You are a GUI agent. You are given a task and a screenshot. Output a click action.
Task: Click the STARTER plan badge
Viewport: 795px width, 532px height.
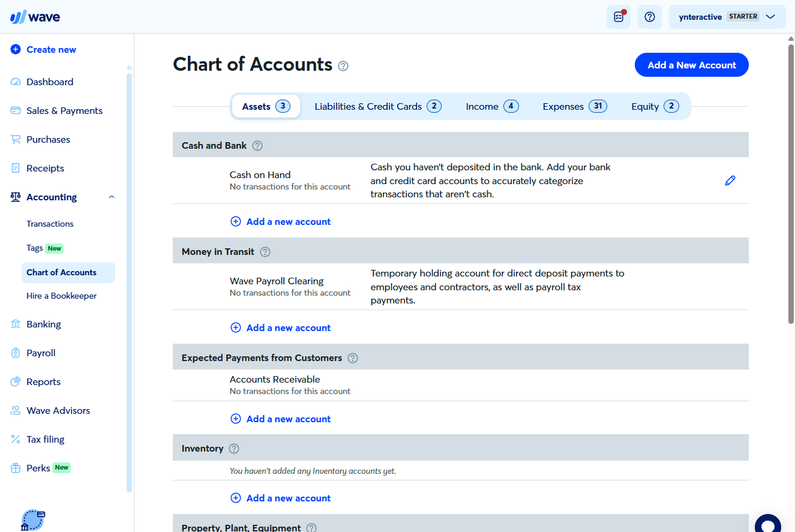click(743, 17)
